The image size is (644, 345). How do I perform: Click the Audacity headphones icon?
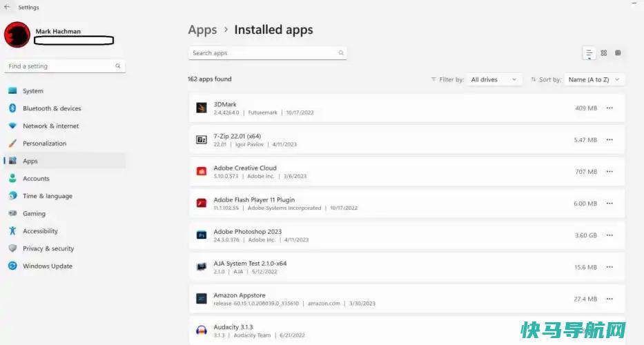coord(202,331)
